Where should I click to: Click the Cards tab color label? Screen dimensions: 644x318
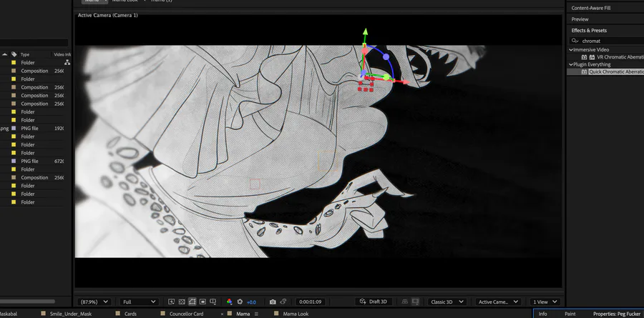[118, 314]
